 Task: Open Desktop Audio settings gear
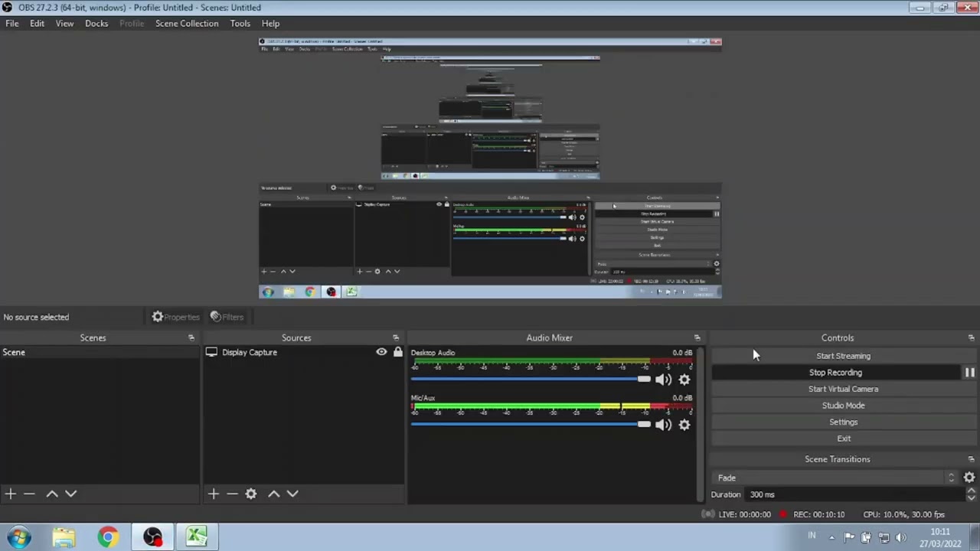tap(684, 380)
